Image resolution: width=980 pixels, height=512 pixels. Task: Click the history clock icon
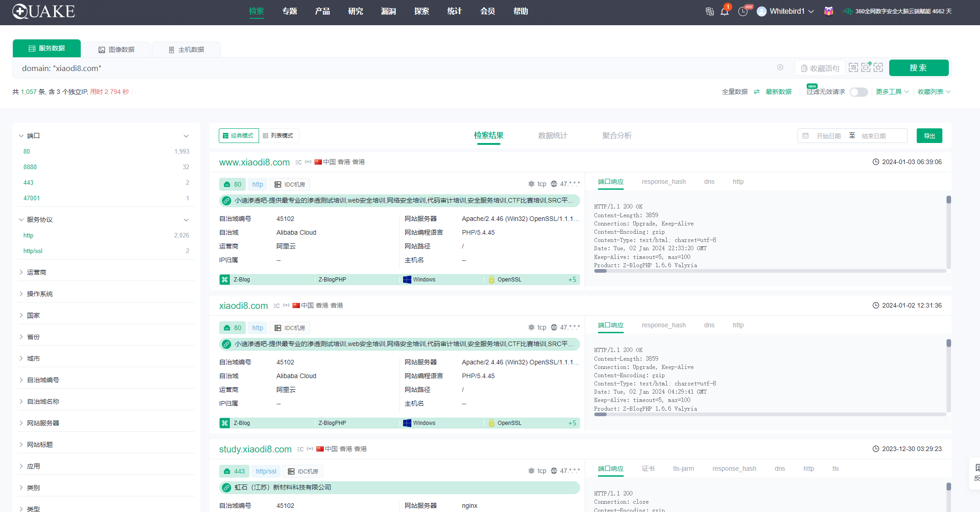click(743, 11)
